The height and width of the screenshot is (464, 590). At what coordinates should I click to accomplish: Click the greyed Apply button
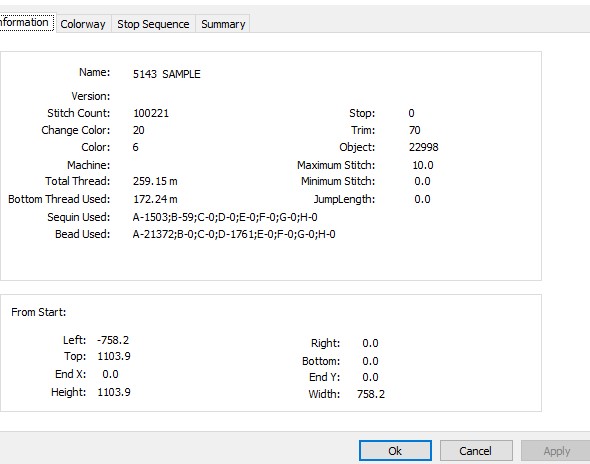pos(556,450)
